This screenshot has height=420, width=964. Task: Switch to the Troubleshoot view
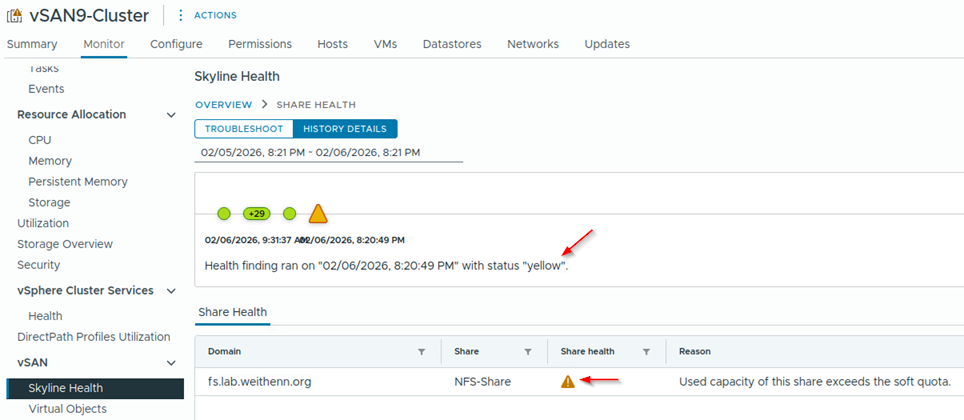[244, 129]
